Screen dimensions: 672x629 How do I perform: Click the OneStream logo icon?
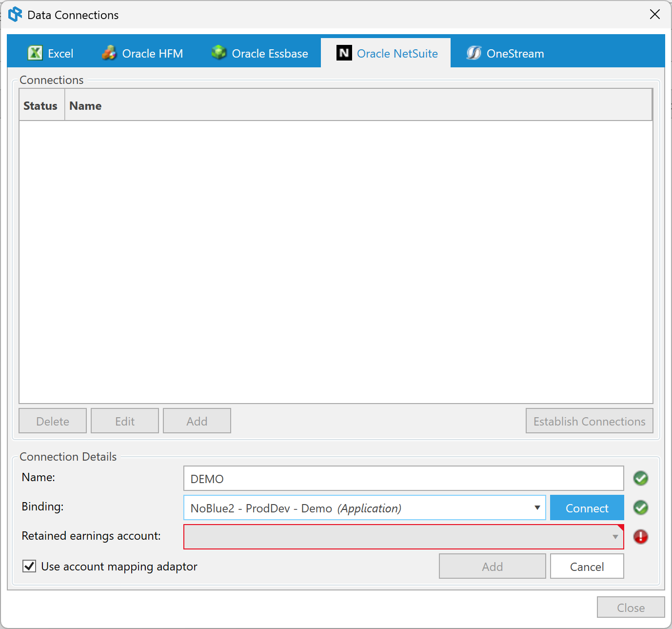click(474, 53)
